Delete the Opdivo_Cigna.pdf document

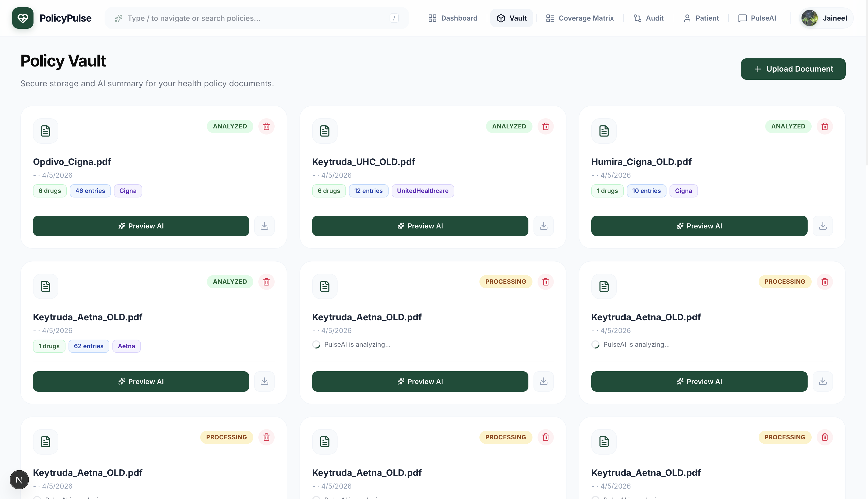266,126
